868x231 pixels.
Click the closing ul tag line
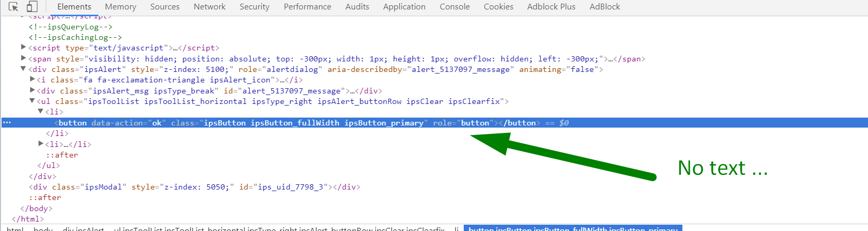point(48,165)
